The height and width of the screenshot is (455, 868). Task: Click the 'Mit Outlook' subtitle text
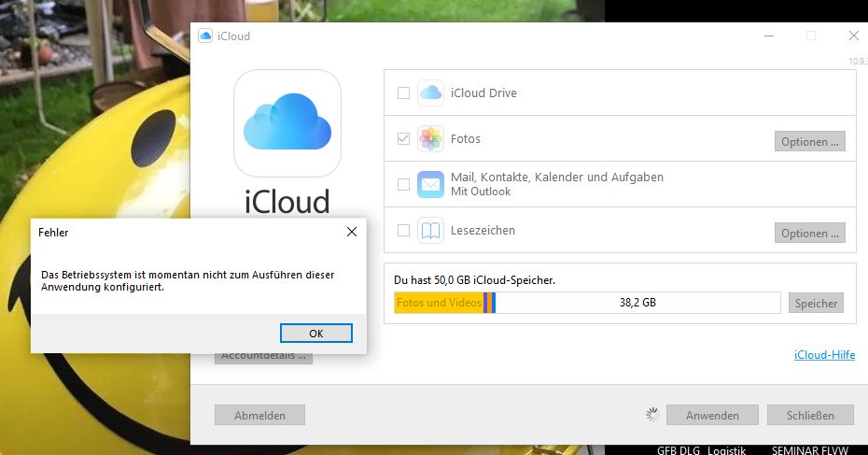481,192
